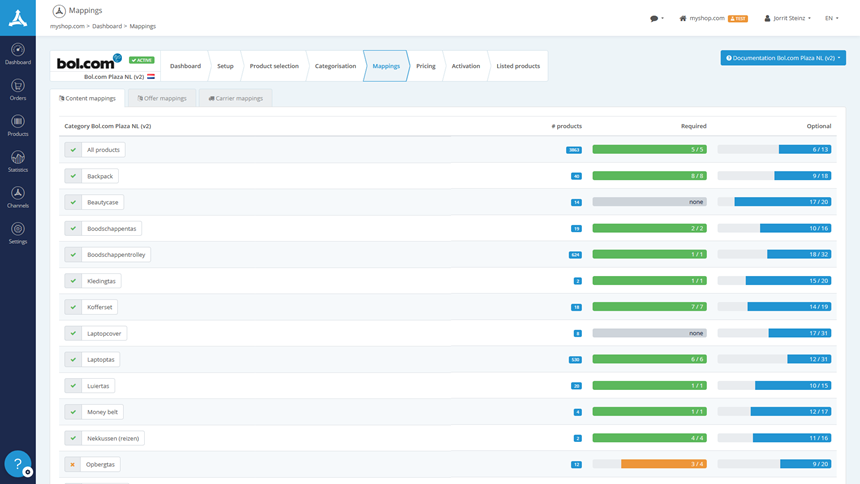Open Products in the sidebar
Screen dimensions: 860x484
pyautogui.click(x=18, y=126)
